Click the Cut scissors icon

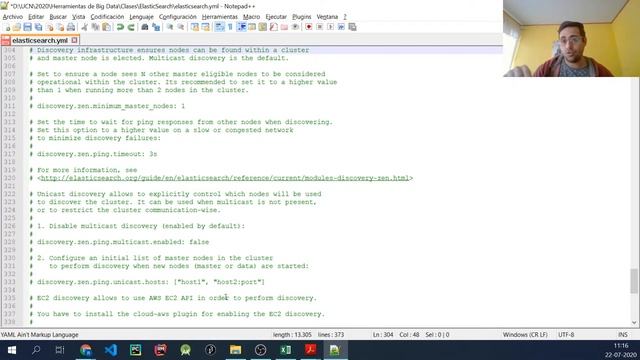click(x=84, y=27)
